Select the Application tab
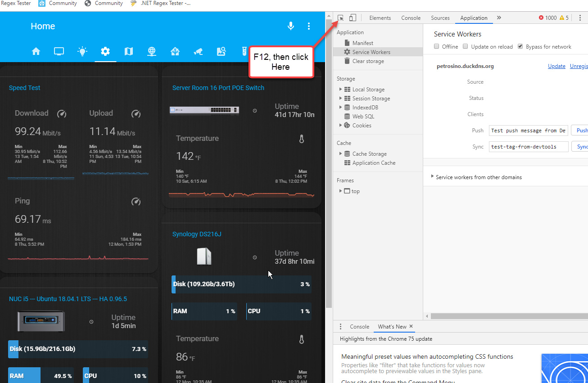 [474, 18]
